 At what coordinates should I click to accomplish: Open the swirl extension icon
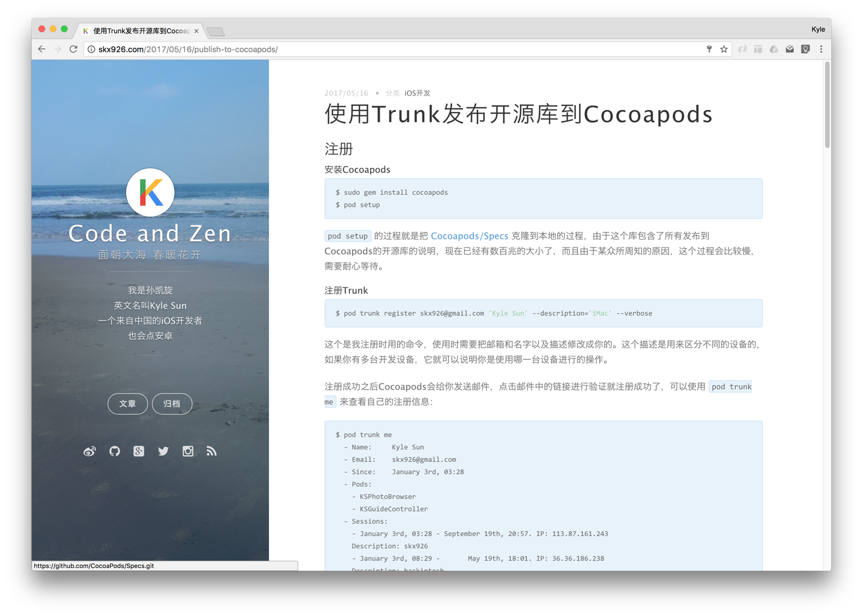(743, 50)
